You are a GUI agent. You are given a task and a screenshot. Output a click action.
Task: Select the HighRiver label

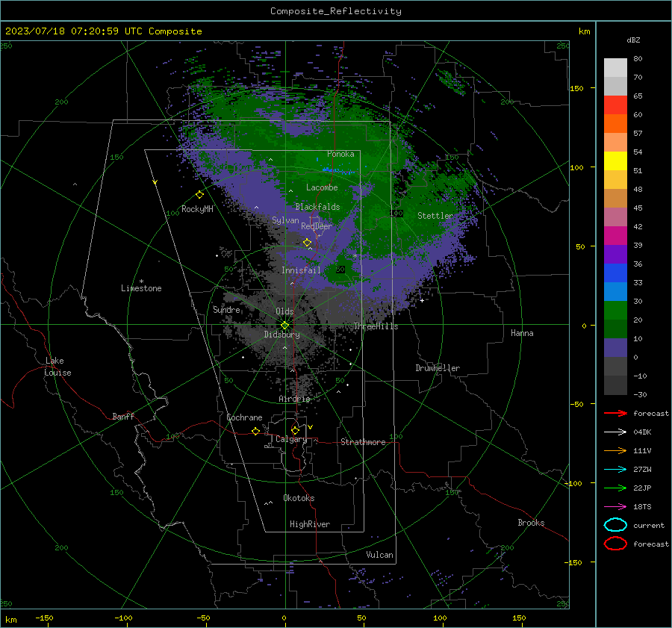pos(310,524)
